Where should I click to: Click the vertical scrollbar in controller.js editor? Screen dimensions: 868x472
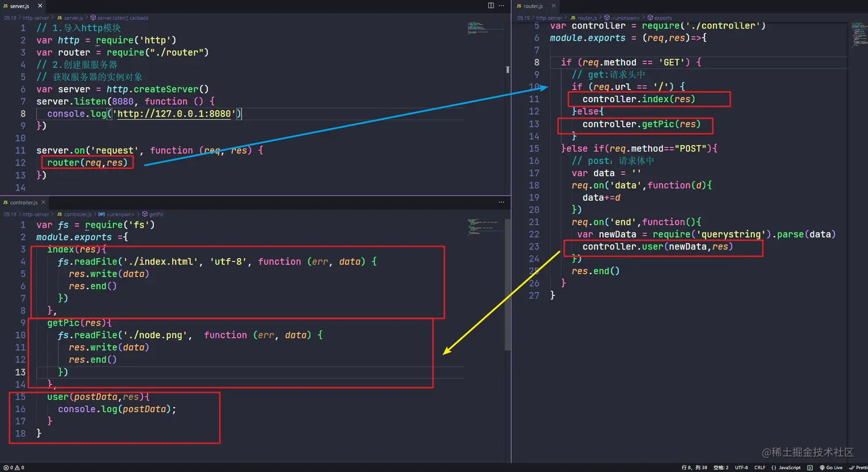[x=507, y=284]
